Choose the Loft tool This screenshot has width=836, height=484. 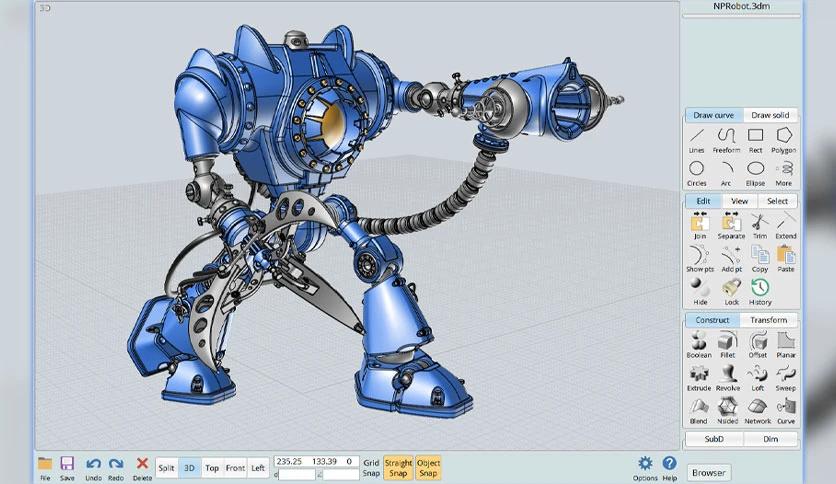tap(758, 378)
